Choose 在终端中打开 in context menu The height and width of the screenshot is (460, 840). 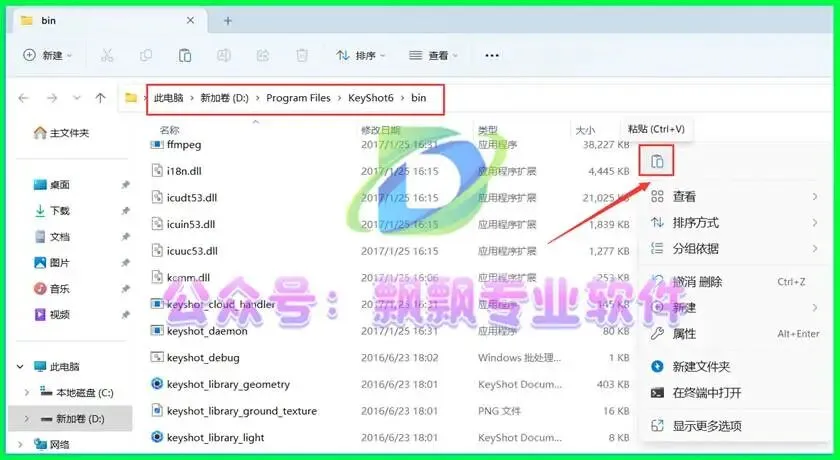(734, 393)
